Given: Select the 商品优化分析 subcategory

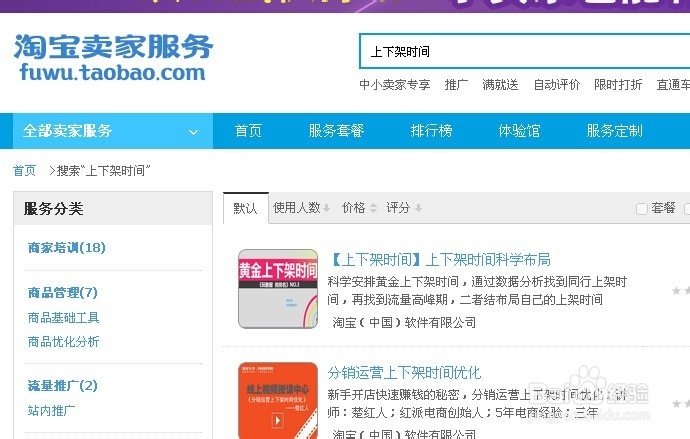Looking at the screenshot, I should pyautogui.click(x=63, y=341).
